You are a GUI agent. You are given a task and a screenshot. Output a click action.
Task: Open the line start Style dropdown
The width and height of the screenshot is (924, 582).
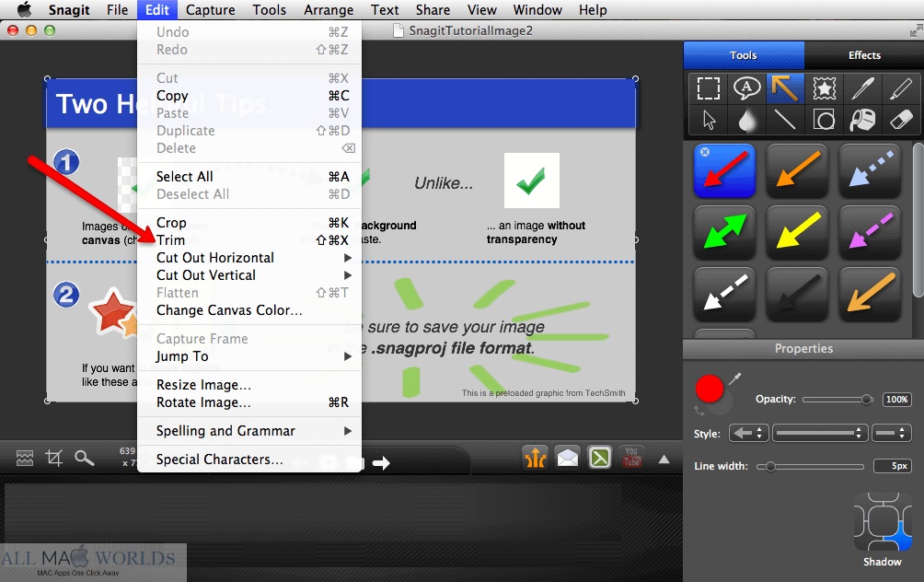coord(891,434)
